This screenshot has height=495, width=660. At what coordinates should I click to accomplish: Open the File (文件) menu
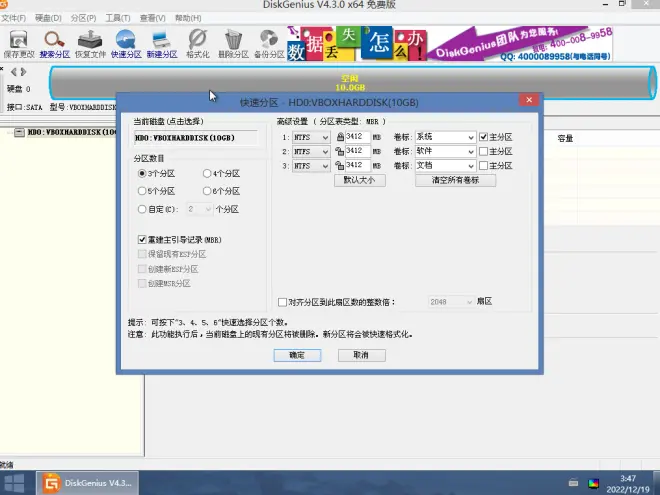point(13,18)
